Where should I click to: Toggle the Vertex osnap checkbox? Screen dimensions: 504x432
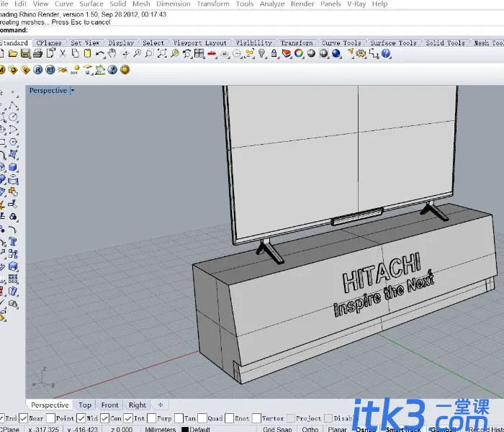(256, 418)
